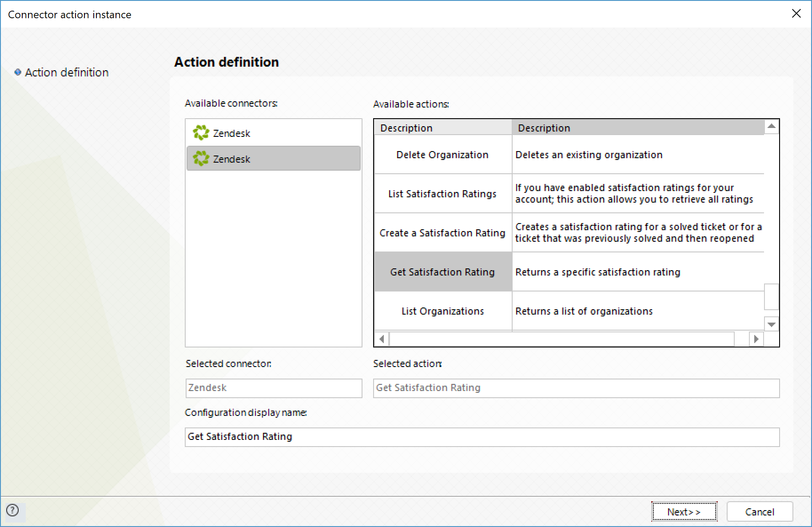Click the Next button
Image resolution: width=812 pixels, height=527 pixels.
coord(684,512)
